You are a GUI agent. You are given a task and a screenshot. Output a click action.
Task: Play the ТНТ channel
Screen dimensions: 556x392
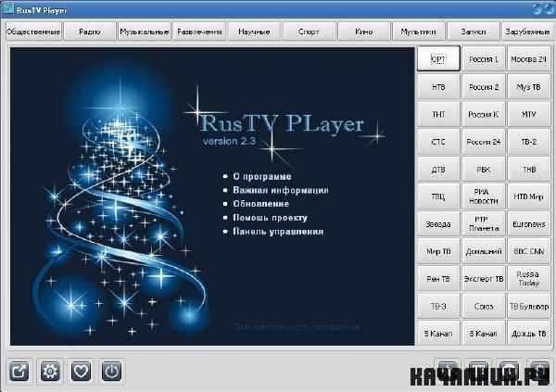[438, 114]
